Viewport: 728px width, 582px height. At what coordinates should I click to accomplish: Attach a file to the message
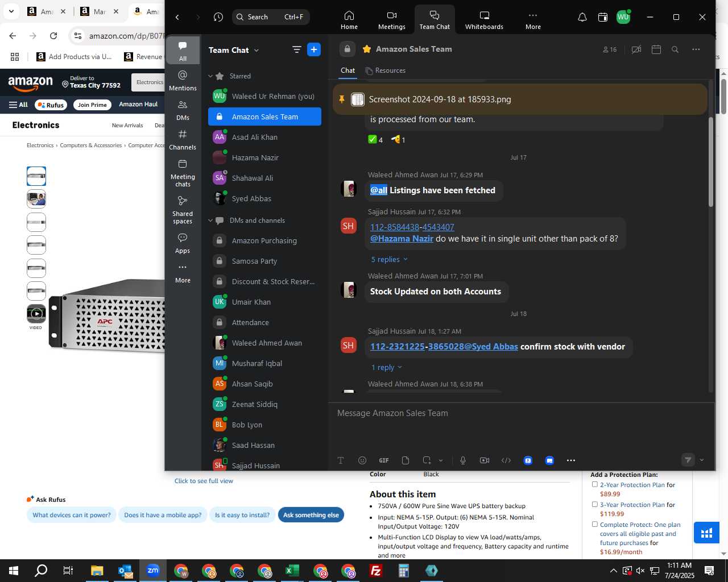pos(406,460)
